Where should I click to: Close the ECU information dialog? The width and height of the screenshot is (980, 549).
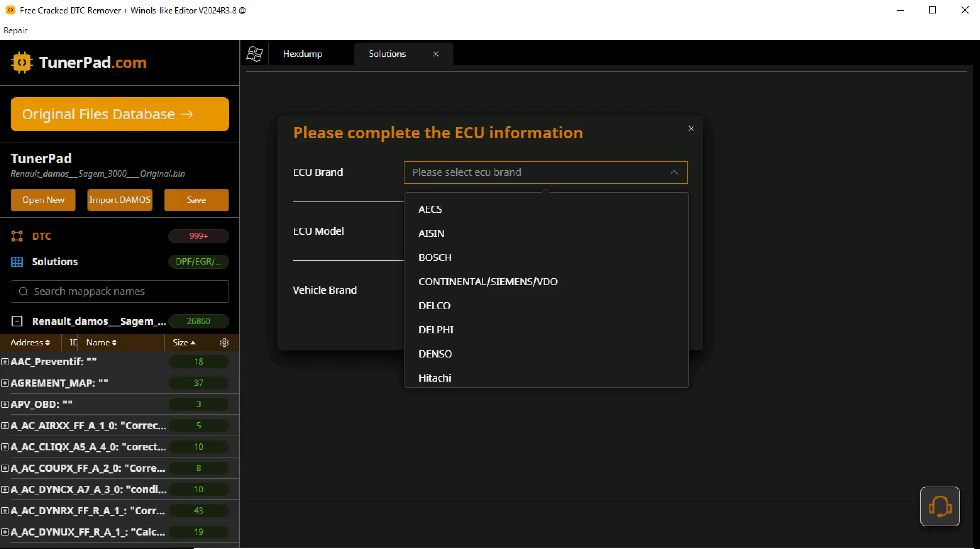[x=691, y=128]
